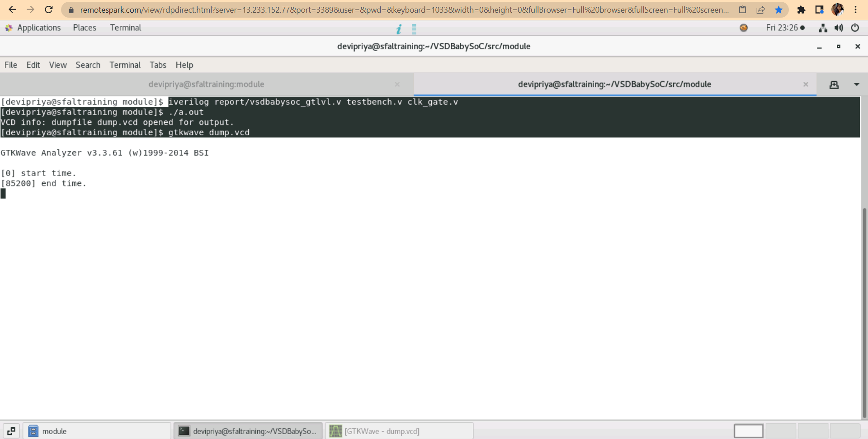Click the clipboard icon in the address bar
The height and width of the screenshot is (439, 868).
743,10
